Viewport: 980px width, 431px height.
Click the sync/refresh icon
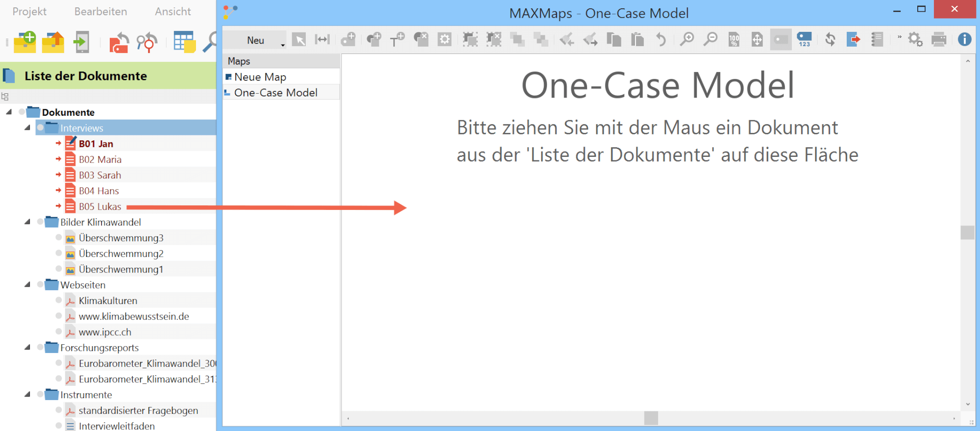point(830,39)
